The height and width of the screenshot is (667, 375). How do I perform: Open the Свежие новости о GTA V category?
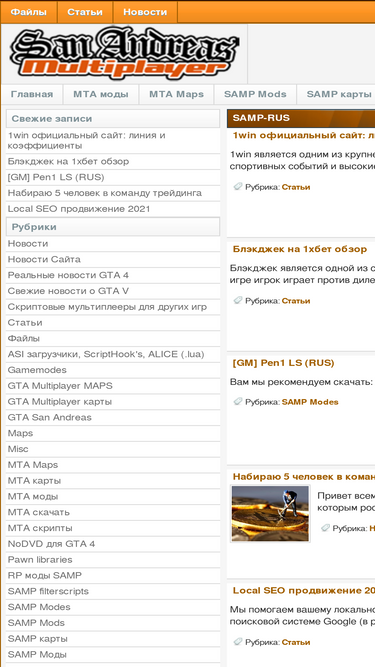[x=68, y=291]
